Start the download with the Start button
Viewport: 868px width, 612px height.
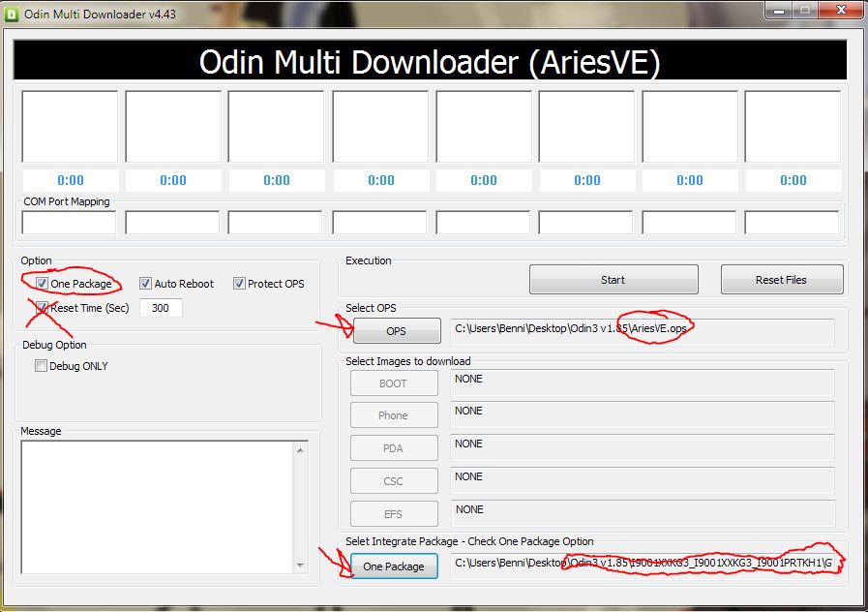tap(614, 280)
